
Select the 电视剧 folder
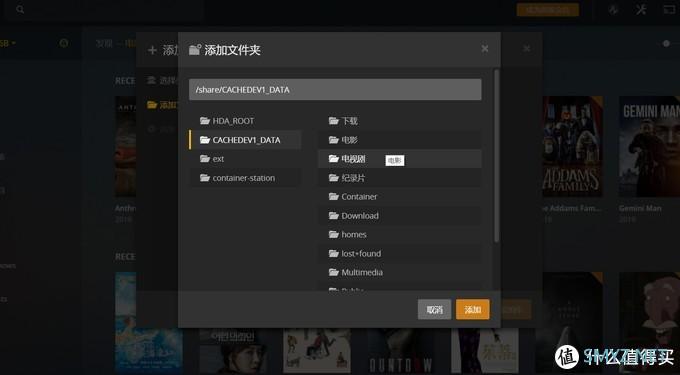pyautogui.click(x=399, y=159)
